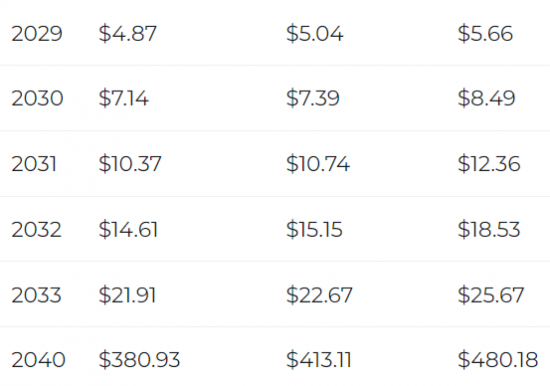
Task: Select the $8.49 price
Action: tap(486, 98)
